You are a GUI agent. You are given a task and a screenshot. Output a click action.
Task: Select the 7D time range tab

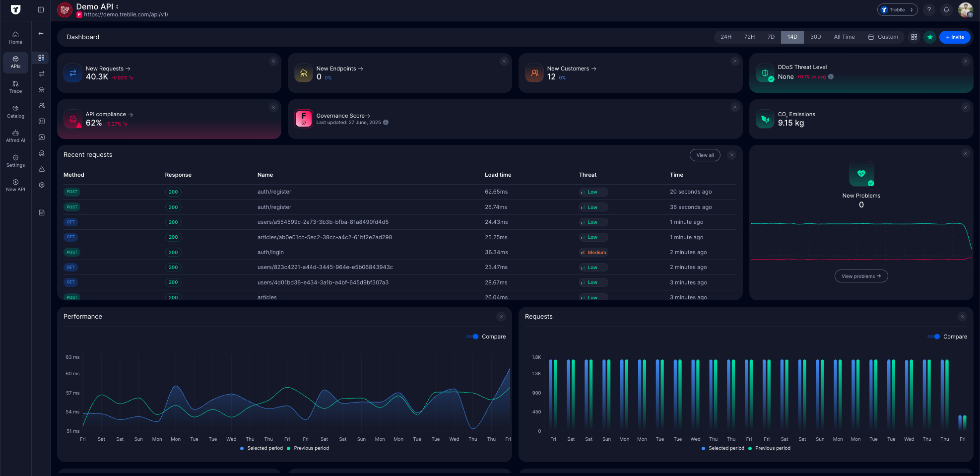(771, 37)
